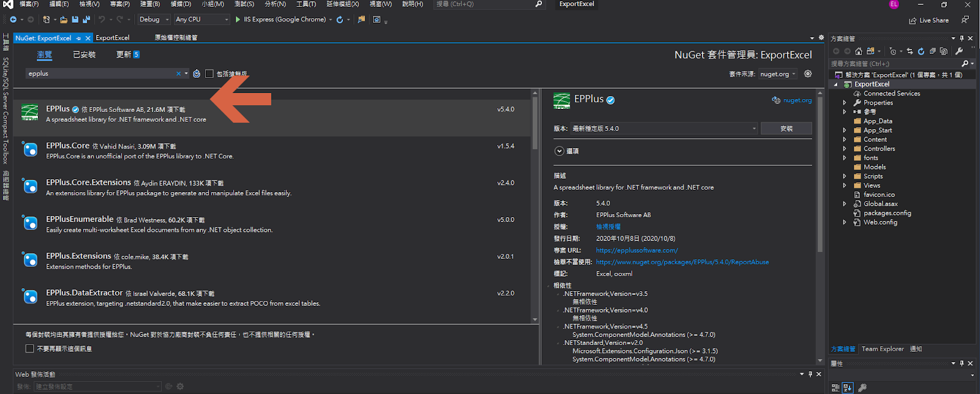
Task: Select packages.config in Solution Explorer
Action: (x=887, y=213)
